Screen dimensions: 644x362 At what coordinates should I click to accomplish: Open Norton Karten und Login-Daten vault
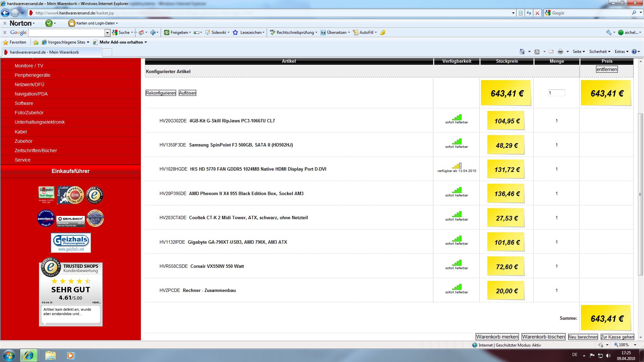pyautogui.click(x=93, y=23)
